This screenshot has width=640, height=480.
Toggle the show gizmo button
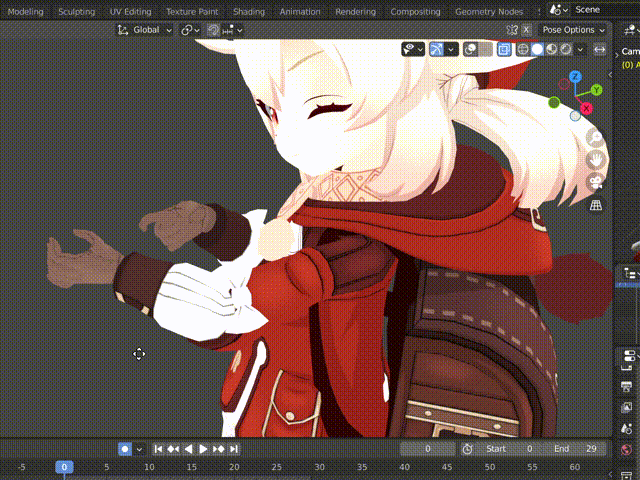click(436, 49)
